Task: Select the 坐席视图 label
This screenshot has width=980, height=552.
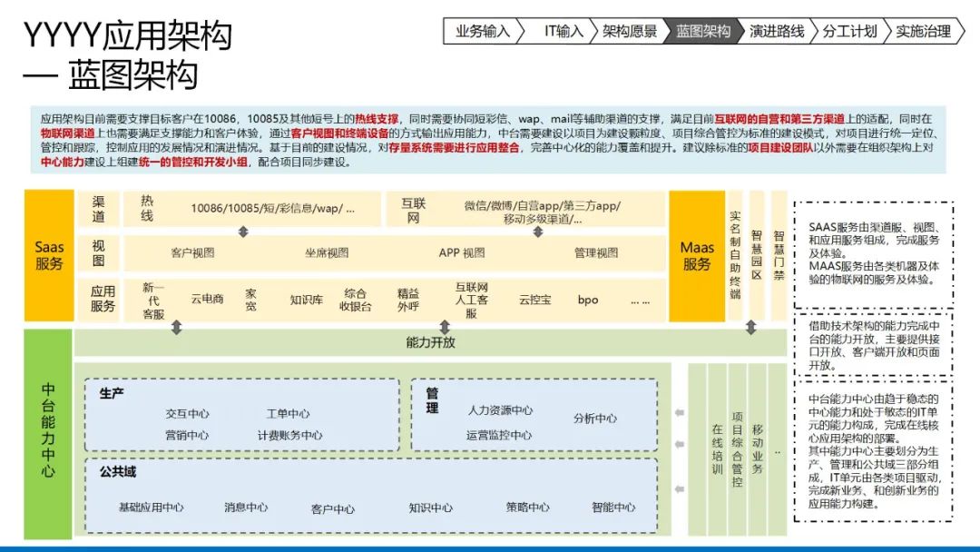Action: tap(327, 252)
